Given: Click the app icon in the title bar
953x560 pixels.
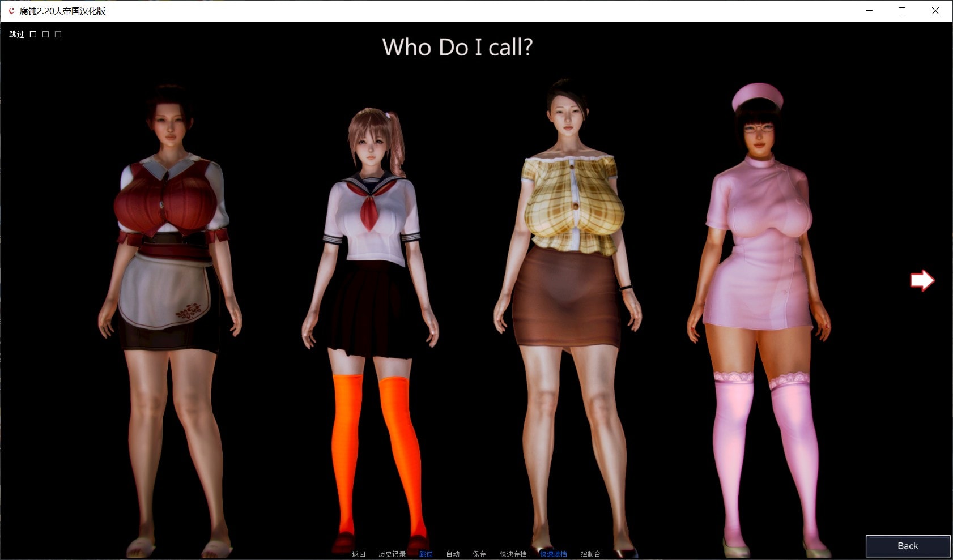Looking at the screenshot, I should point(11,11).
